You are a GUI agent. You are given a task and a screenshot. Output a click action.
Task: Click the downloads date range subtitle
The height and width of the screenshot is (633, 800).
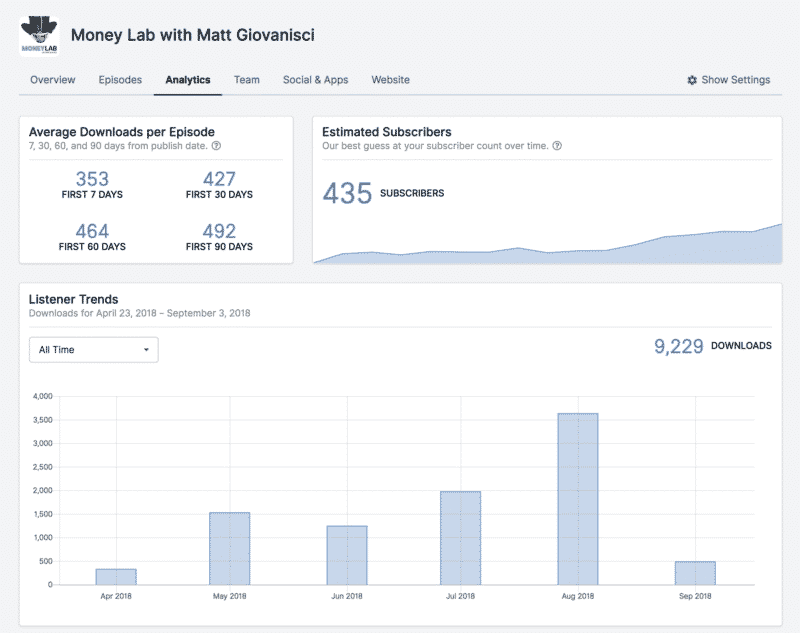pyautogui.click(x=139, y=313)
